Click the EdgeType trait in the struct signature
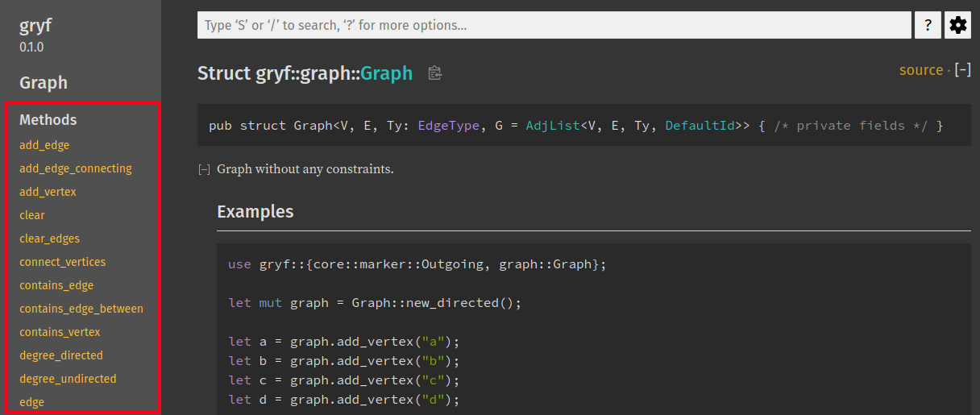The image size is (980, 415). coord(447,126)
